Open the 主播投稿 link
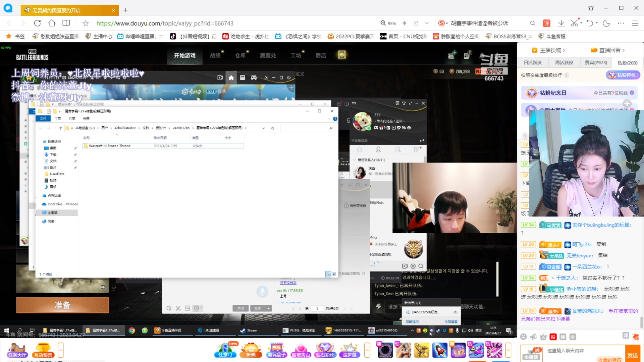The height and width of the screenshot is (362, 644). coord(548,50)
